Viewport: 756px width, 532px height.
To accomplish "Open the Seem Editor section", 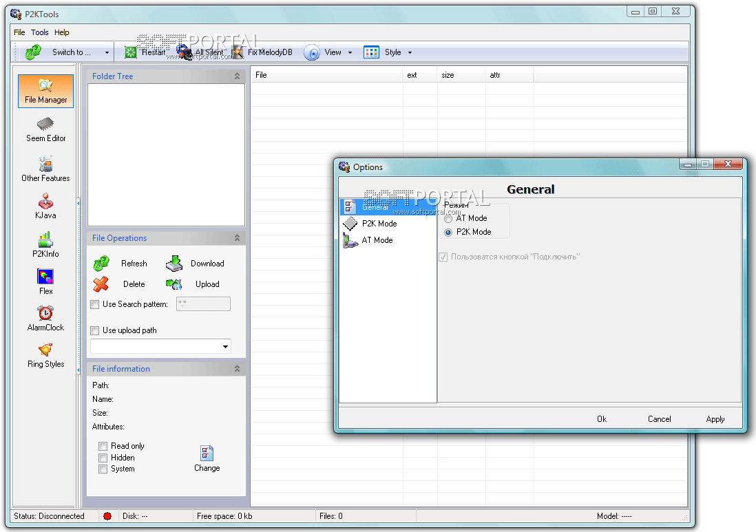I will coord(46,130).
